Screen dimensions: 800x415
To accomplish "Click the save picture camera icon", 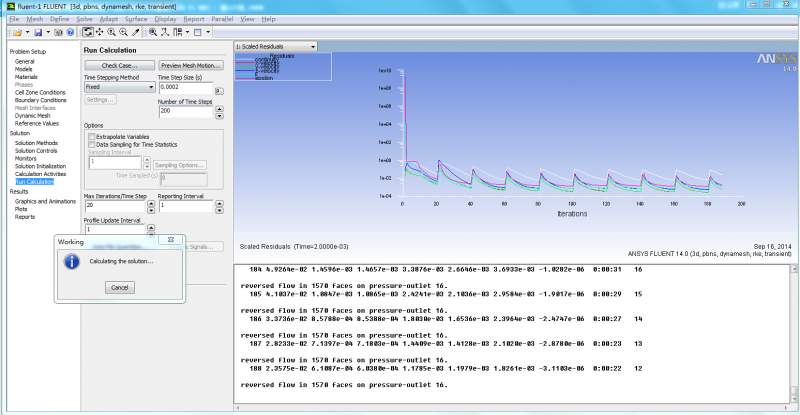I will [58, 32].
